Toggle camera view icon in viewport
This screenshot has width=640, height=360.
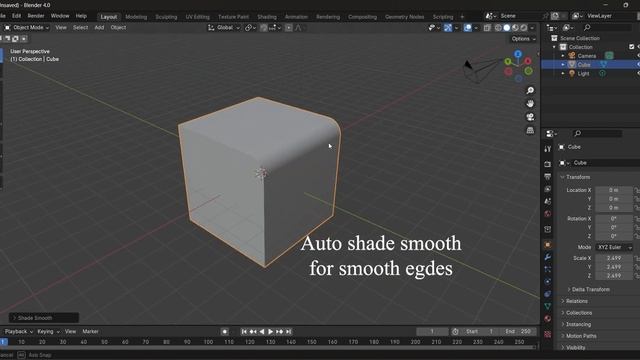pos(530,117)
